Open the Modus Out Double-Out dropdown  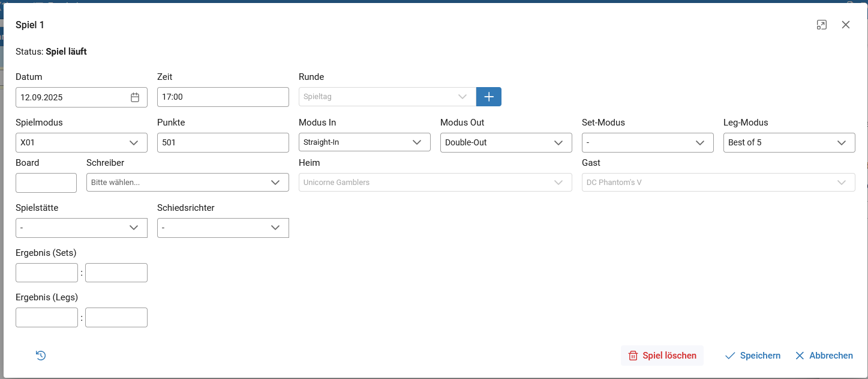pyautogui.click(x=506, y=142)
